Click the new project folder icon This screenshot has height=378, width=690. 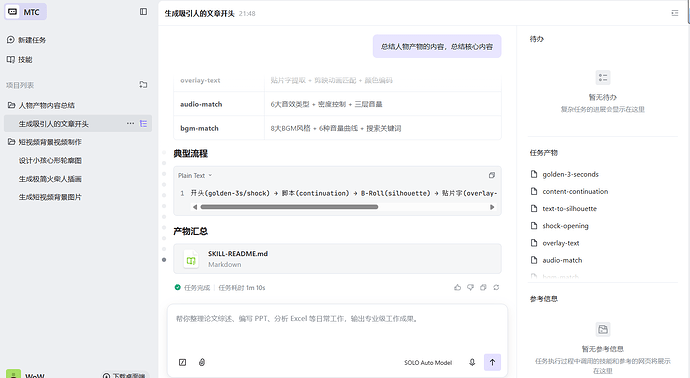tap(143, 84)
